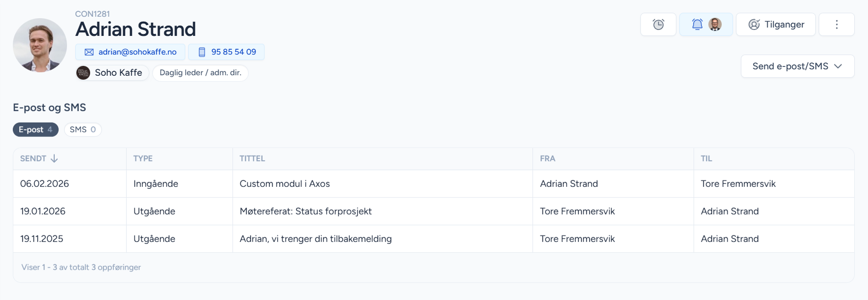
Task: Select the E-post tab
Action: tap(35, 129)
